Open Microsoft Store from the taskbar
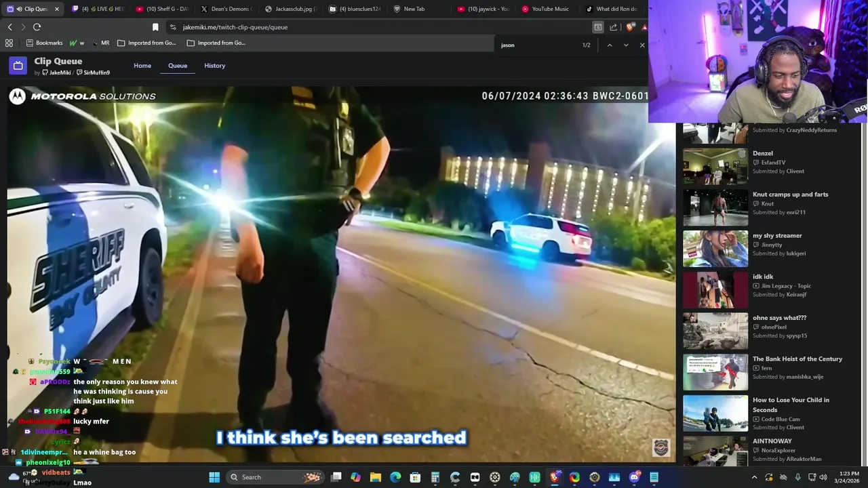Screen dimensions: 868x488 tap(415, 477)
